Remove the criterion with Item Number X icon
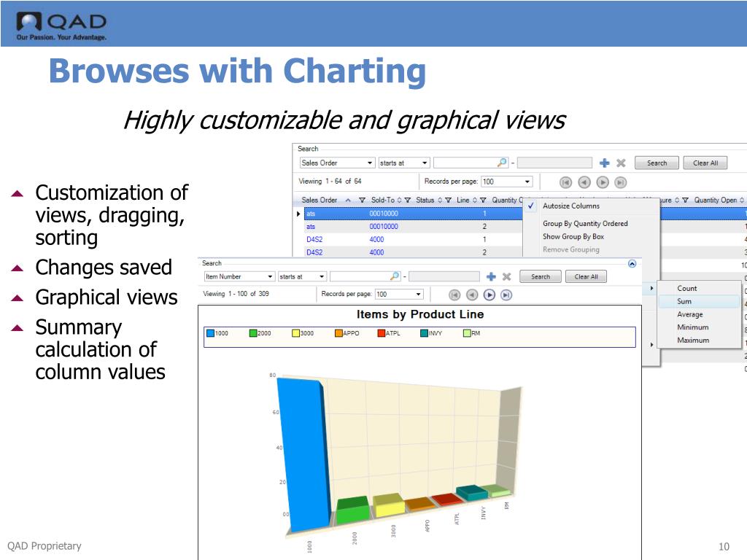Viewport: 747px width, 560px height. pos(506,276)
